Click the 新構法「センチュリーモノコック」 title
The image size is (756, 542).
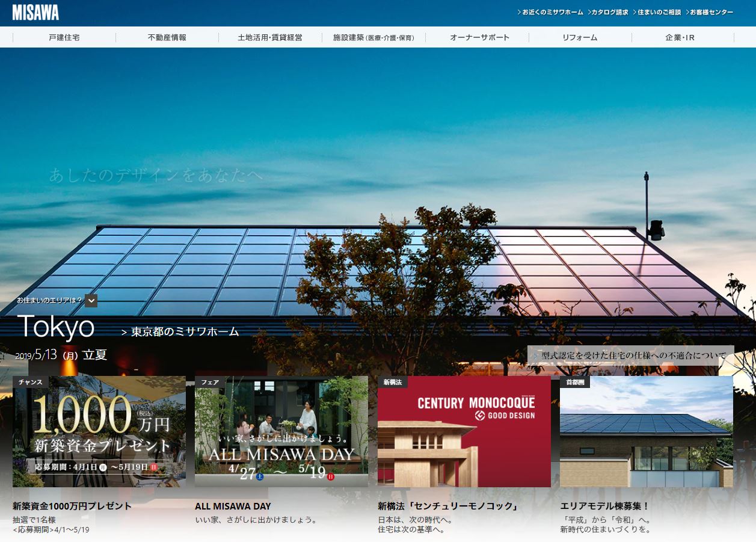click(448, 506)
